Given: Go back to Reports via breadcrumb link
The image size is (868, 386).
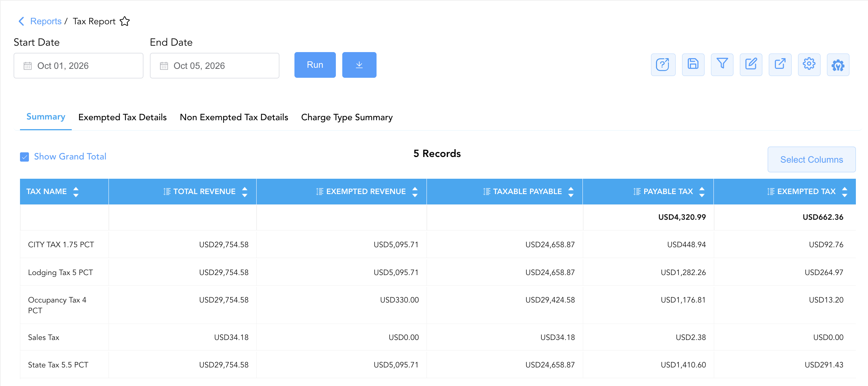Looking at the screenshot, I should 46,21.
